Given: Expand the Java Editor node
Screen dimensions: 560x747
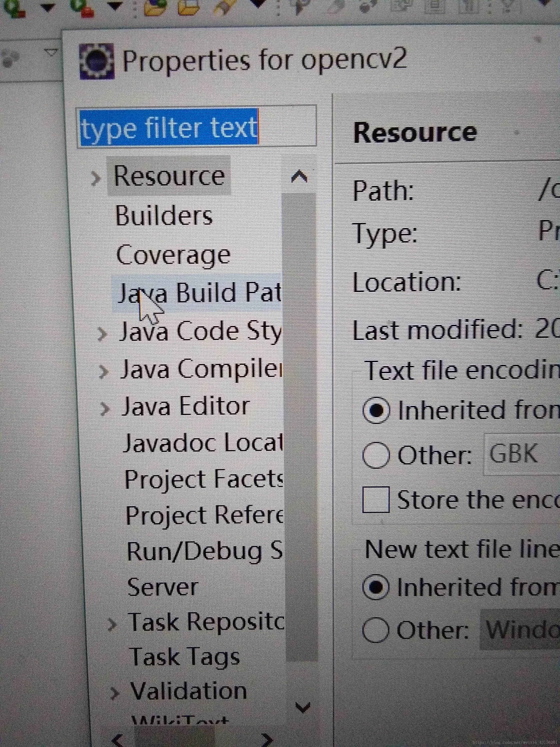Looking at the screenshot, I should click(105, 409).
